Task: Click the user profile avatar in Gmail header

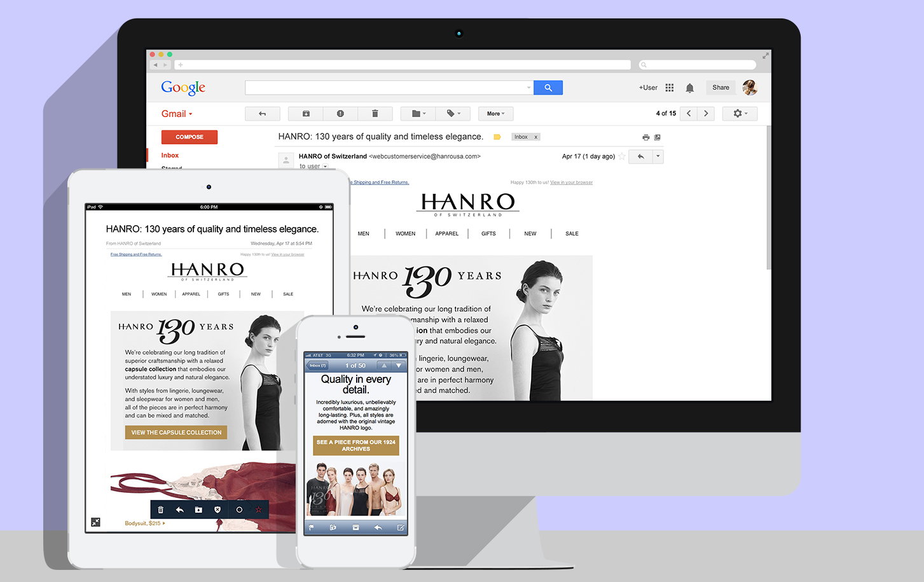Action: [x=750, y=88]
